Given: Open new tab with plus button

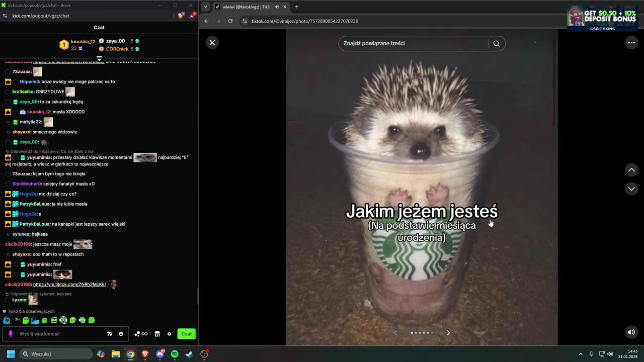Looking at the screenshot, I should pos(297,7).
